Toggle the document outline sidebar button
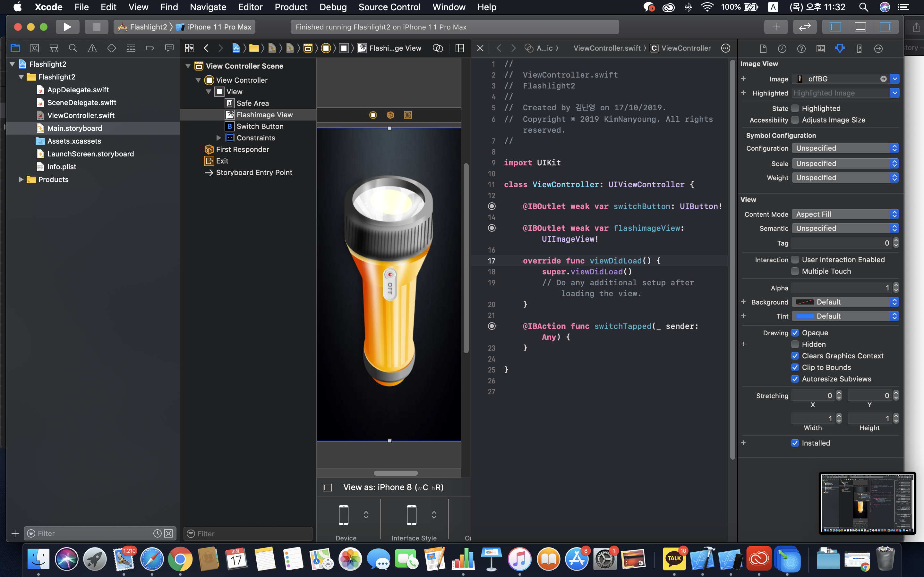The width and height of the screenshot is (924, 577). 327,487
